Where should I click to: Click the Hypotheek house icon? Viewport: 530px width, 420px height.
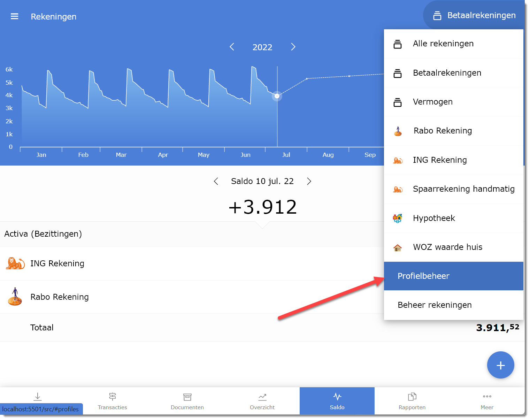398,218
